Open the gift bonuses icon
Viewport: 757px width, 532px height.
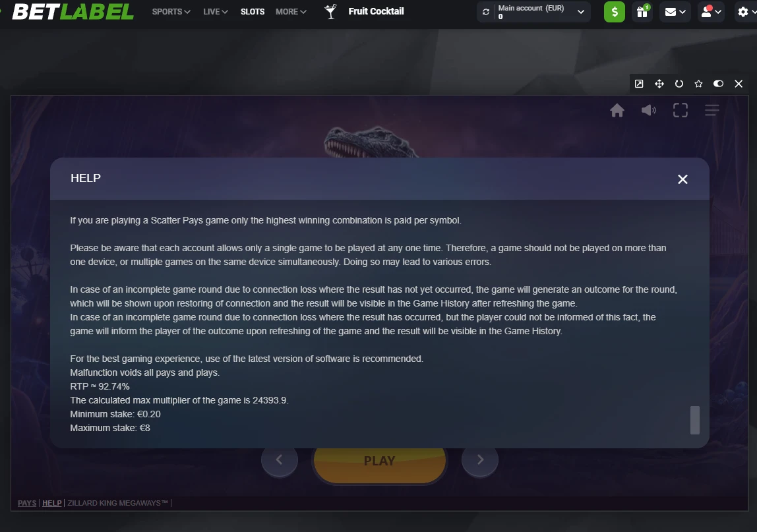click(x=642, y=12)
